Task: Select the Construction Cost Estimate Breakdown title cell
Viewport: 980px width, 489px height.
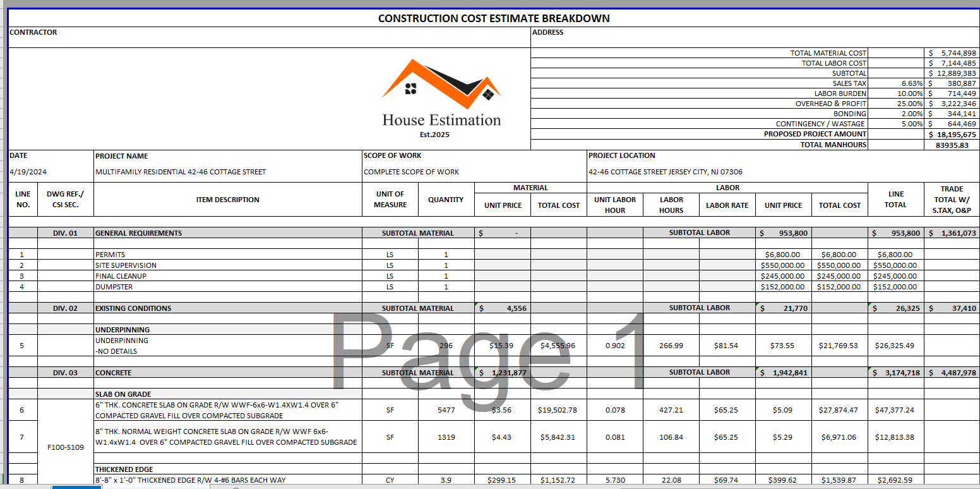Action: coord(493,18)
